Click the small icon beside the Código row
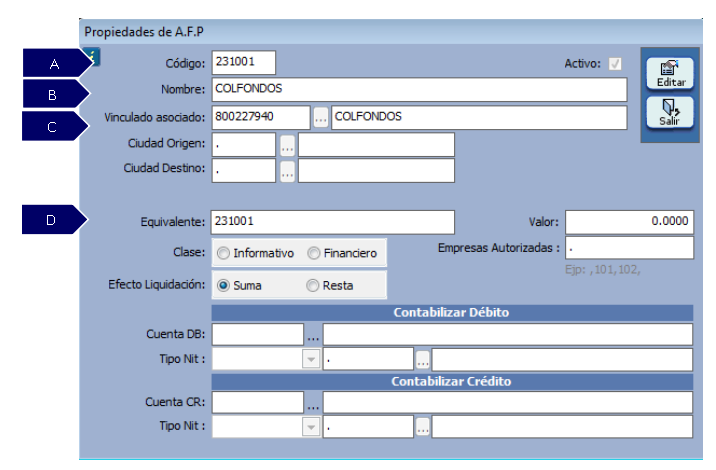 click(x=93, y=57)
